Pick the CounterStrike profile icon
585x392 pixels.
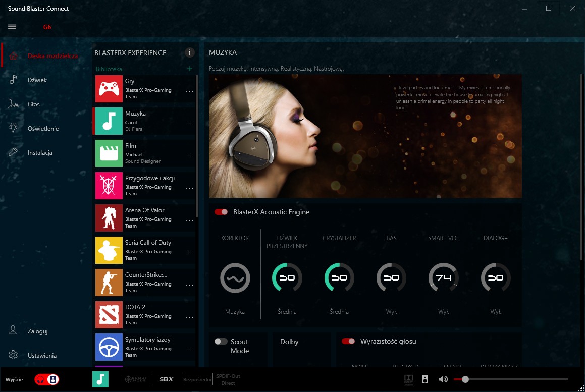(109, 283)
